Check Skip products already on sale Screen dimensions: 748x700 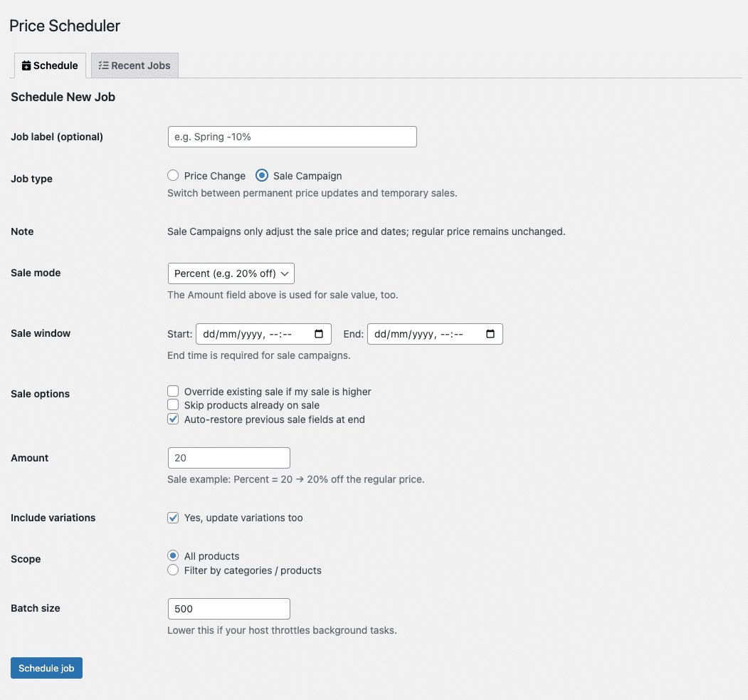[x=173, y=405]
